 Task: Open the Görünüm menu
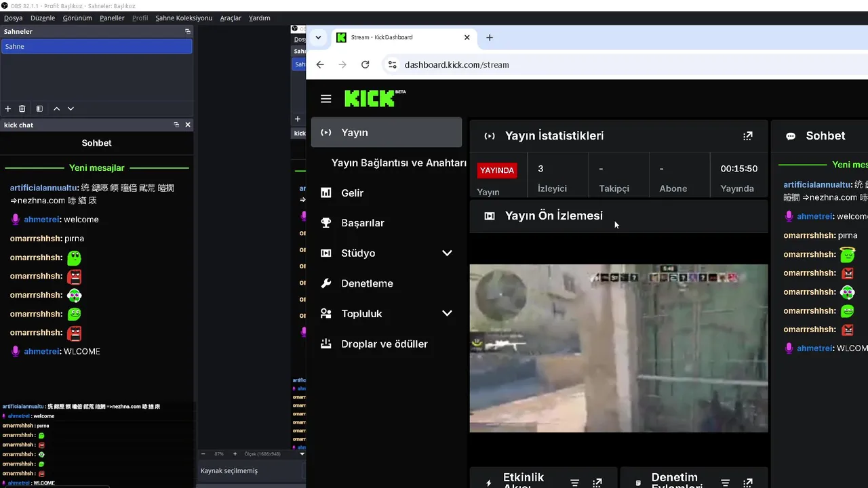click(x=77, y=18)
